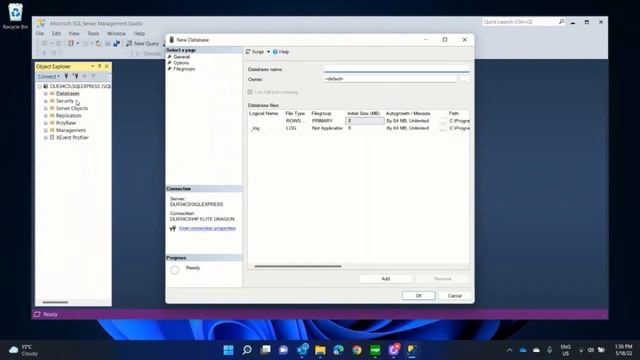Click the Add button
This screenshot has height=360, width=640.
[x=386, y=279]
